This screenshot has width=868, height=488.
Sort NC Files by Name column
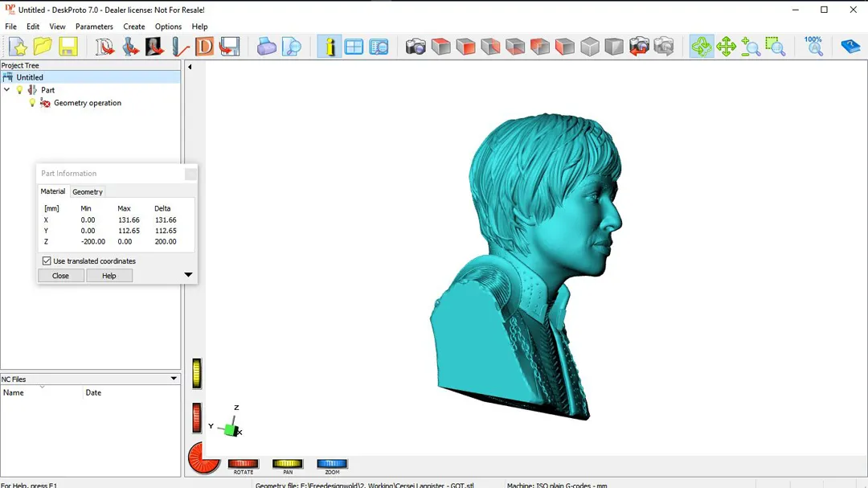[x=42, y=392]
